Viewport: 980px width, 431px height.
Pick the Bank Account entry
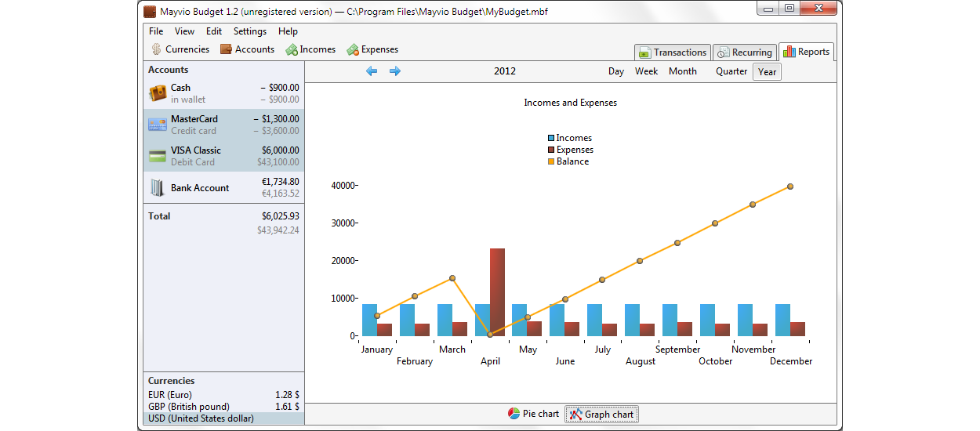pos(223,188)
